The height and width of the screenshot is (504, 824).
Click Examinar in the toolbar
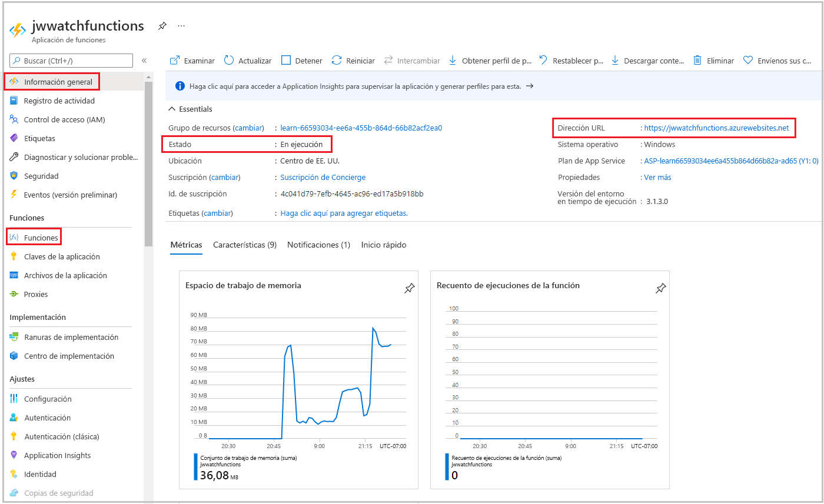pyautogui.click(x=192, y=61)
